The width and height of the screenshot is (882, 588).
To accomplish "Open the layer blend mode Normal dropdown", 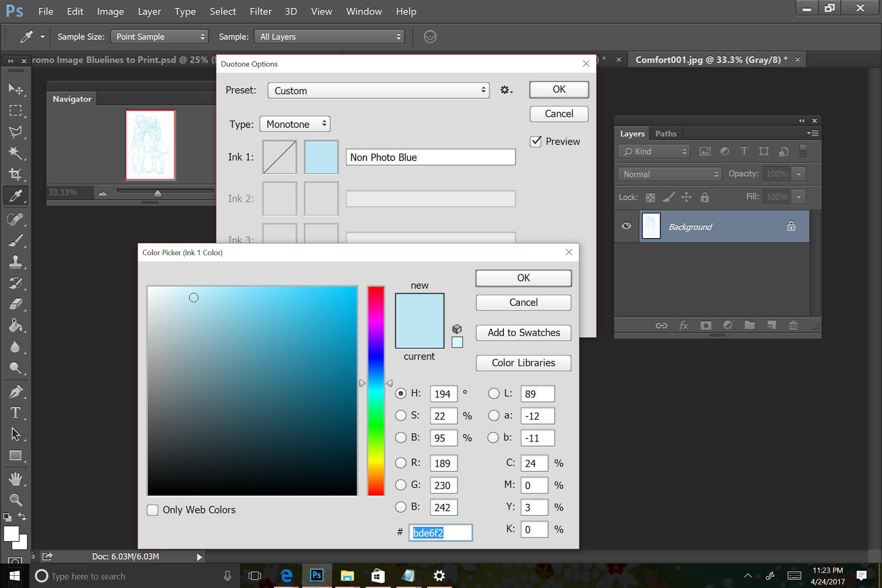I will [x=670, y=174].
